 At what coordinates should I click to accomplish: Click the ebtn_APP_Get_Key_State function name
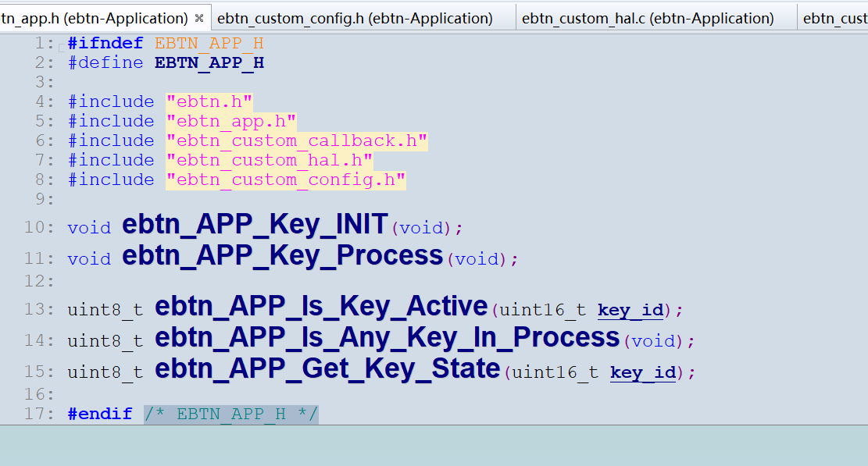pyautogui.click(x=327, y=369)
